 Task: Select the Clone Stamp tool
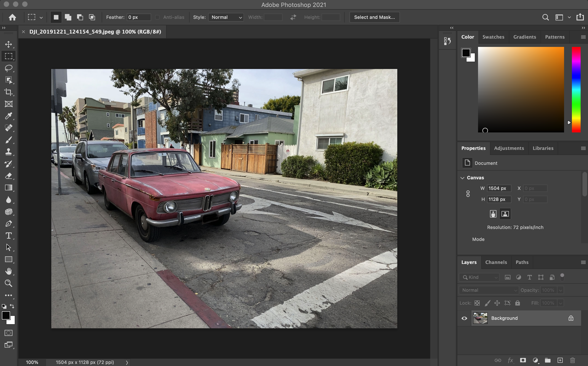(9, 152)
